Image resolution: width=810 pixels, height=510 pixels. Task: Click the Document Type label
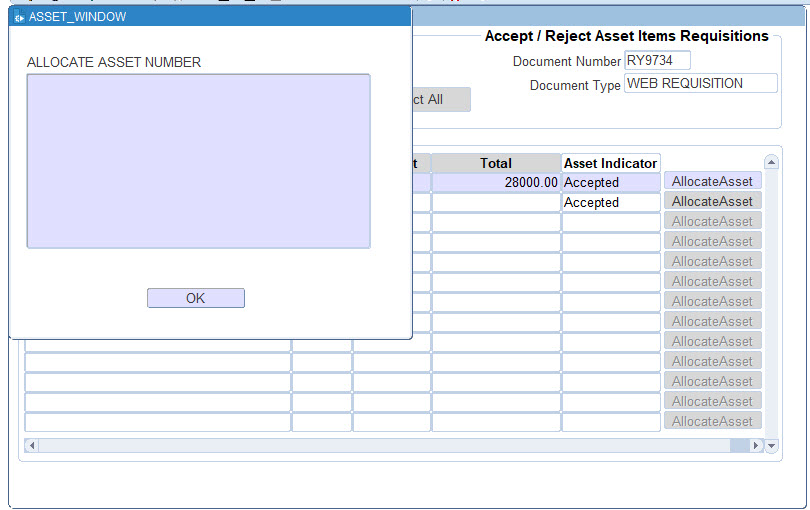(575, 85)
